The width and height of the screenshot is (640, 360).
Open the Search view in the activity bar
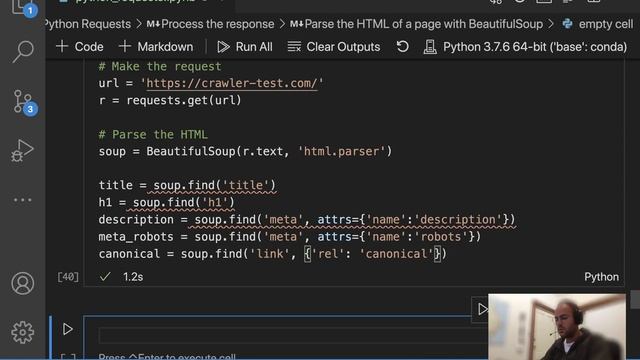tap(23, 51)
